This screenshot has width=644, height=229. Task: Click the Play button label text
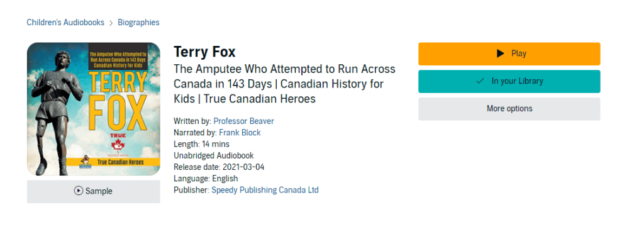pyautogui.click(x=519, y=53)
